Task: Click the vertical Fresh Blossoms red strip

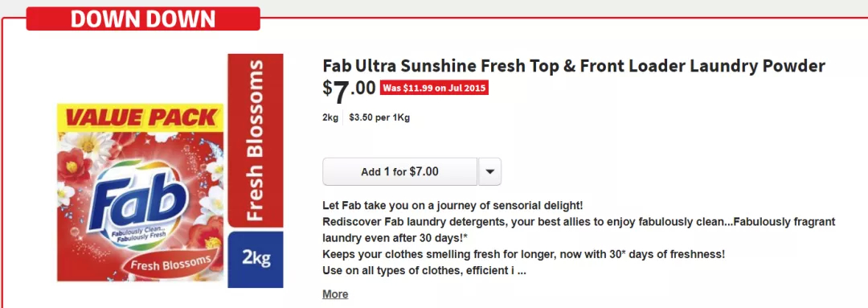Action: (x=256, y=141)
